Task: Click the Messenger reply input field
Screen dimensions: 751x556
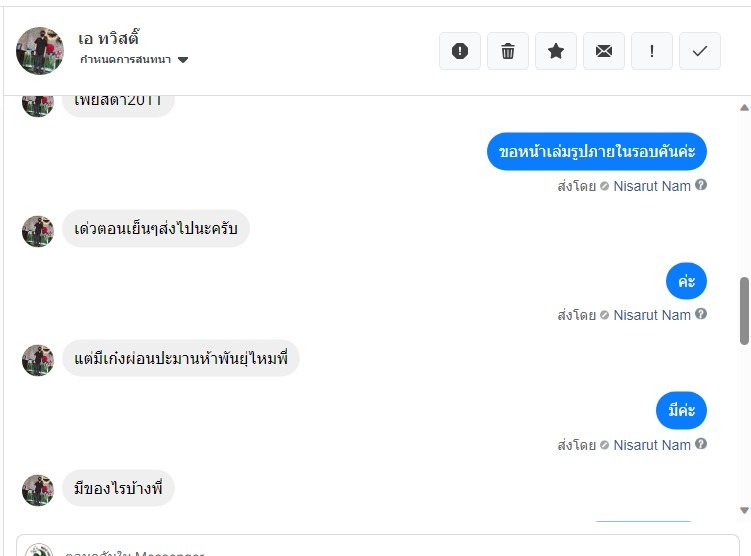Action: 380,550
